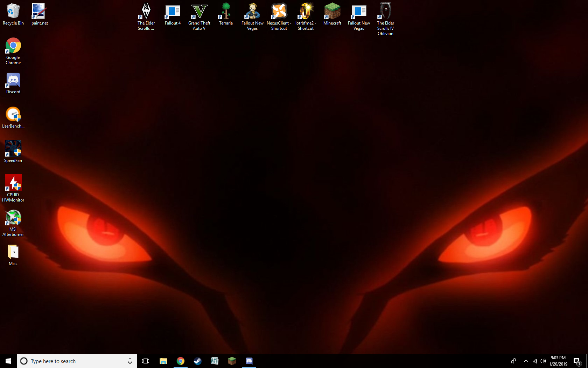Select the Grand Theft Auto V shortcut
Viewport: 588px width, 368px height.
pyautogui.click(x=199, y=16)
